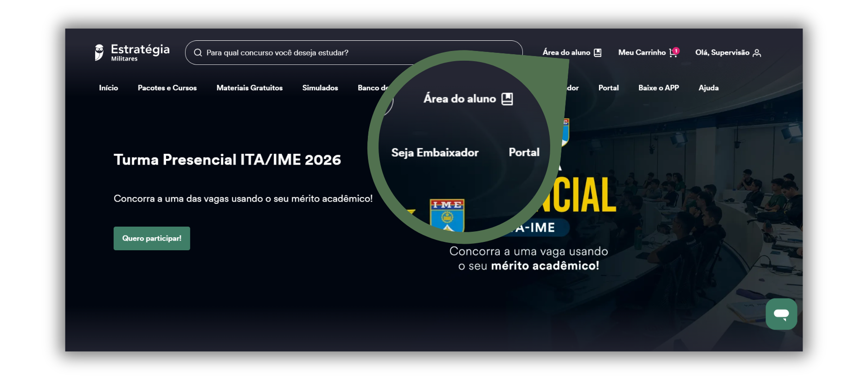Click the Turma Presencial ITA/IME 2026 heading
The width and height of the screenshot is (868, 380).
pos(227,160)
